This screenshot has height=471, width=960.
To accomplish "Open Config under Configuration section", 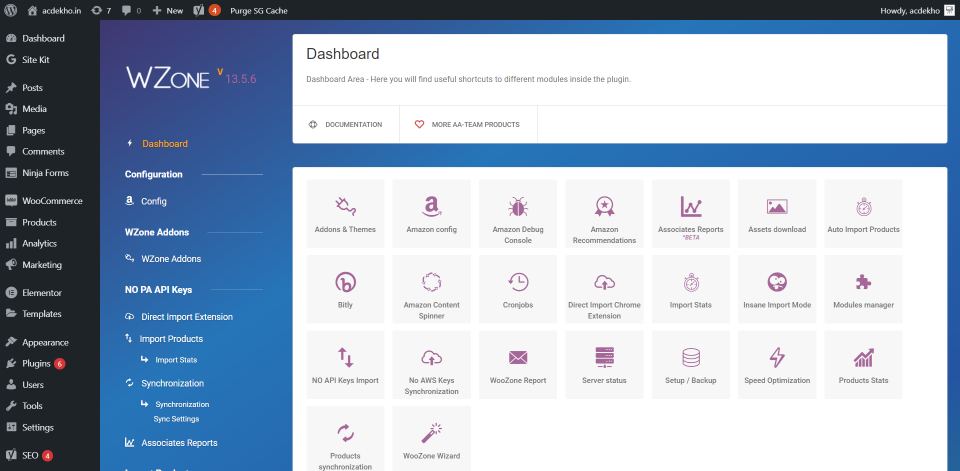I will coord(154,201).
